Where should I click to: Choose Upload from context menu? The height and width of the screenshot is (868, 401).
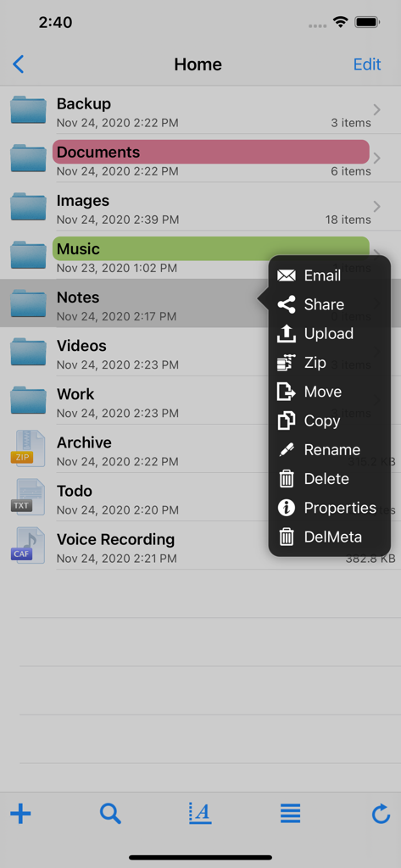click(330, 333)
